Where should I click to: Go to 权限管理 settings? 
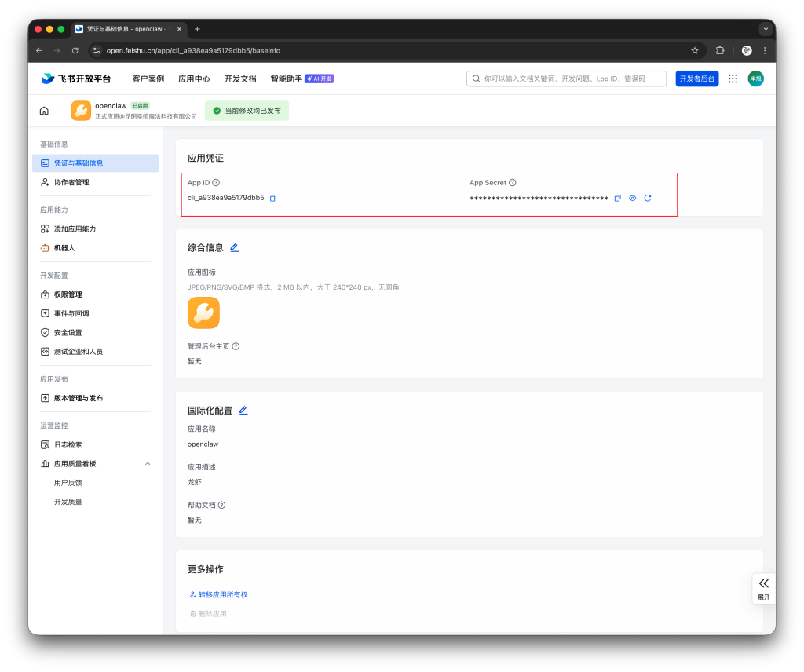coord(66,294)
